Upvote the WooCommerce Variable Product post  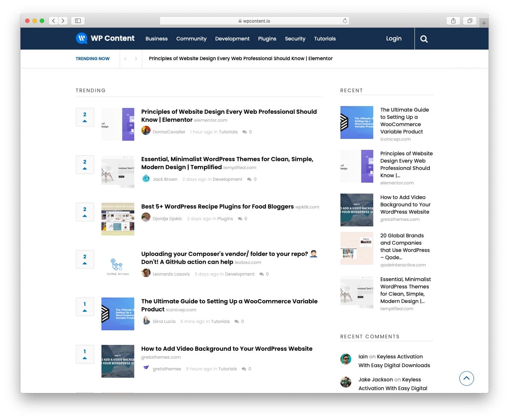85,307
